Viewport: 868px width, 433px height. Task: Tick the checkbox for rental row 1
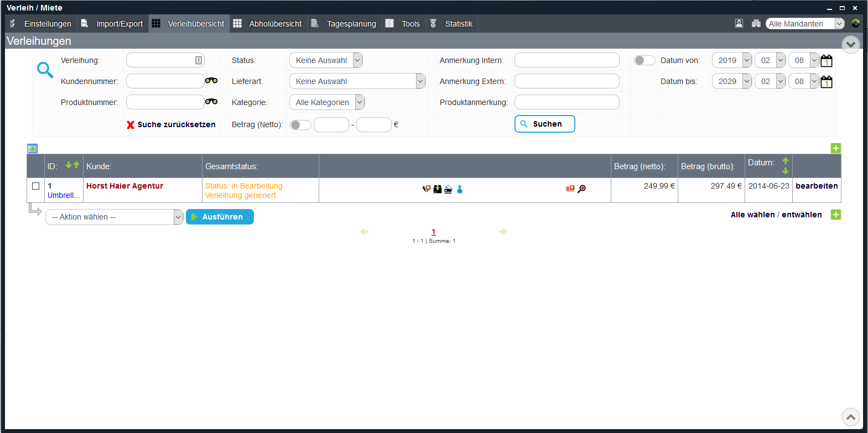(36, 186)
